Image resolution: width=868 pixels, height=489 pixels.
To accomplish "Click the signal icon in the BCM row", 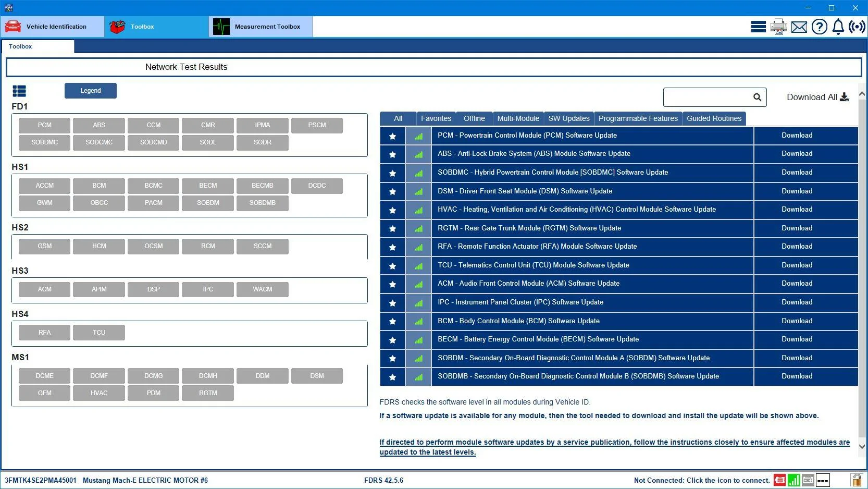I will (418, 321).
